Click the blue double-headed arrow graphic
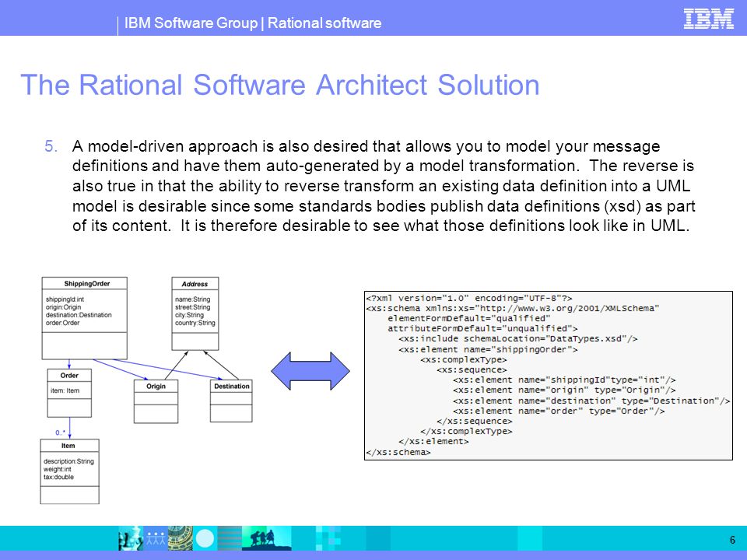This screenshot has width=747, height=560. pos(310,371)
